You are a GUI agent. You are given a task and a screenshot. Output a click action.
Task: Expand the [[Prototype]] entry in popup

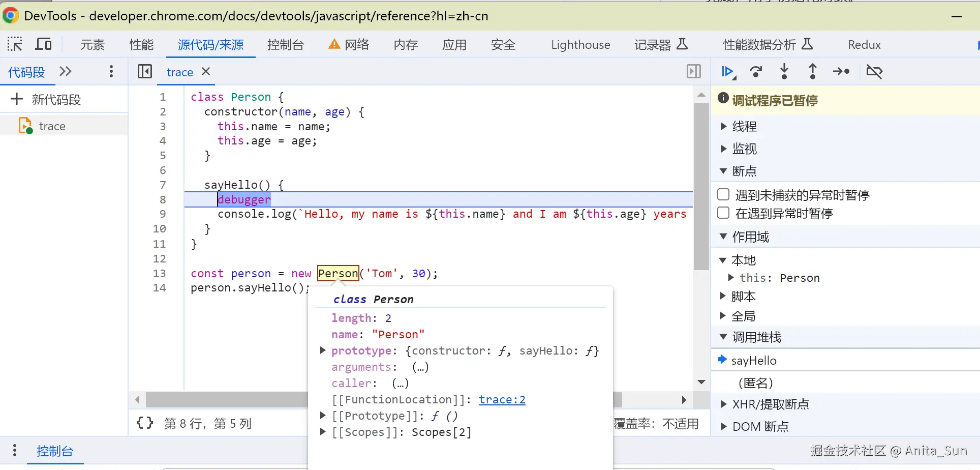coord(322,415)
